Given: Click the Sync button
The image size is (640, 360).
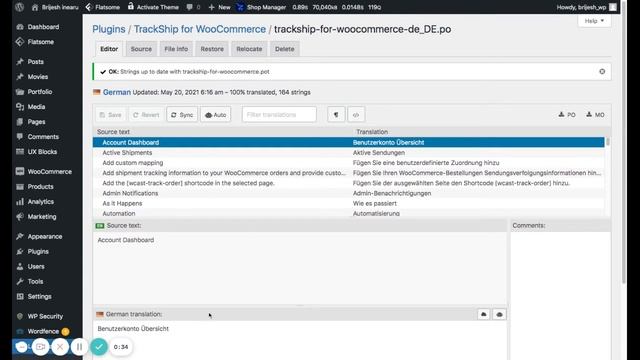Looking at the screenshot, I should [x=182, y=115].
